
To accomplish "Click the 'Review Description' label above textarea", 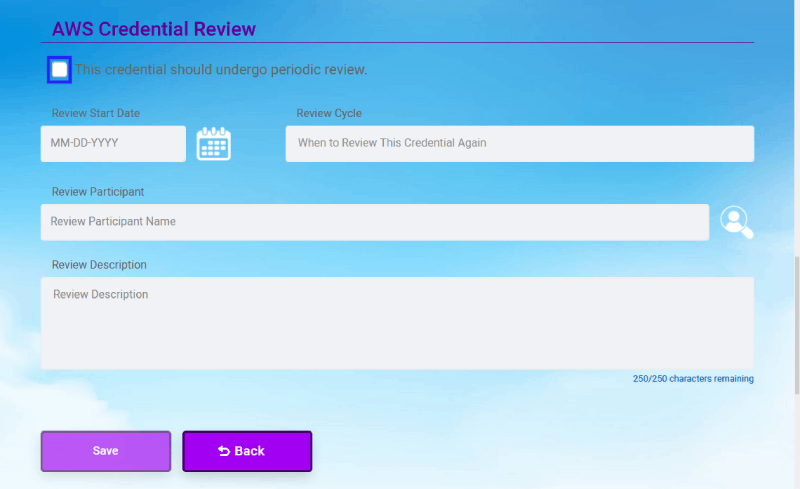I will tap(99, 265).
